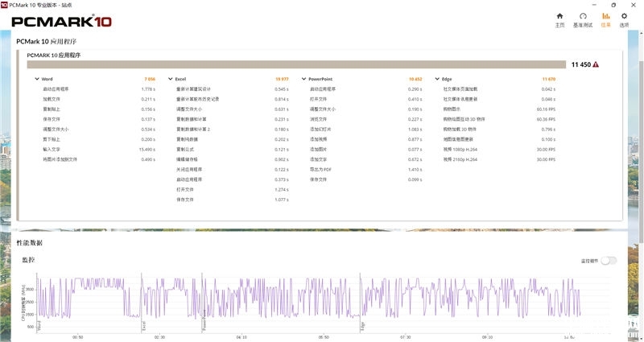
Task: Select the Word value 1.778 s
Action: pos(148,89)
